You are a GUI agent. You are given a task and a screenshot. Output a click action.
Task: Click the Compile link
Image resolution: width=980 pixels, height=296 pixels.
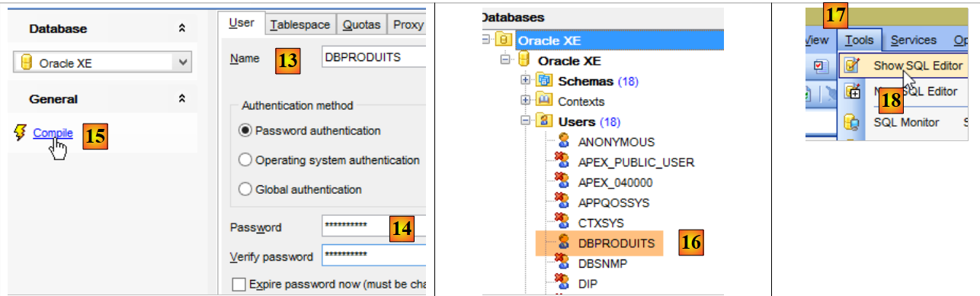pos(53,133)
